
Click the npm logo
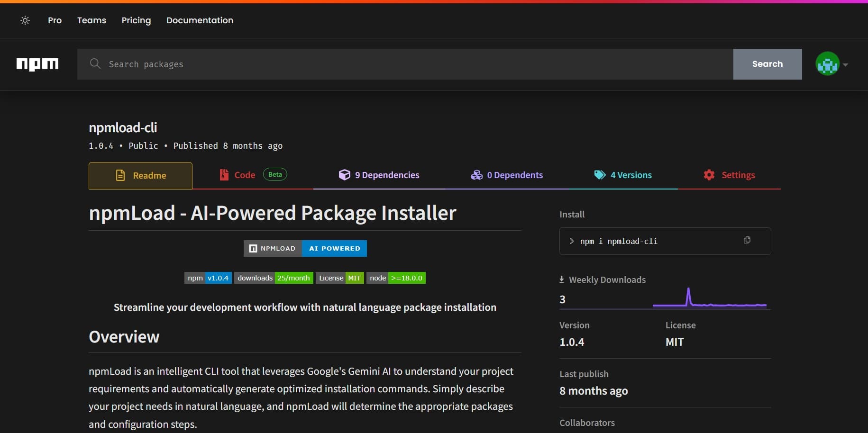[x=37, y=64]
